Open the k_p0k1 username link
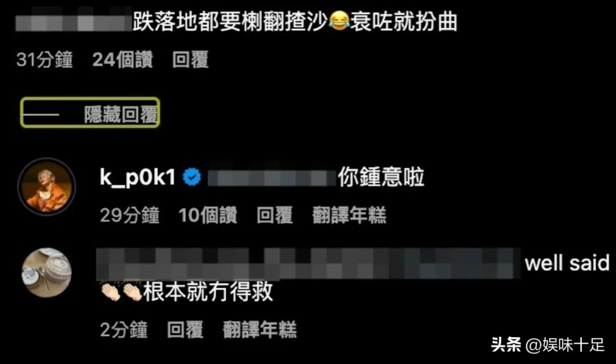 click(x=138, y=178)
